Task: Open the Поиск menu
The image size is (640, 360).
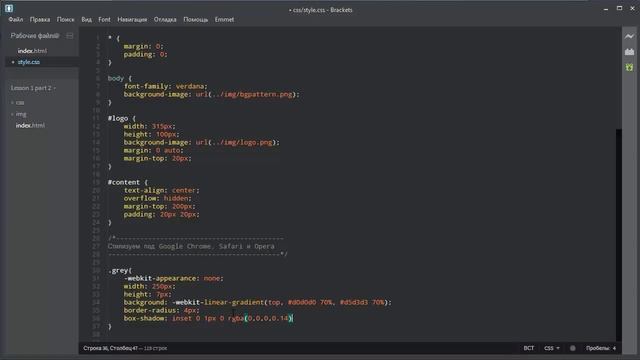Action: 65,20
